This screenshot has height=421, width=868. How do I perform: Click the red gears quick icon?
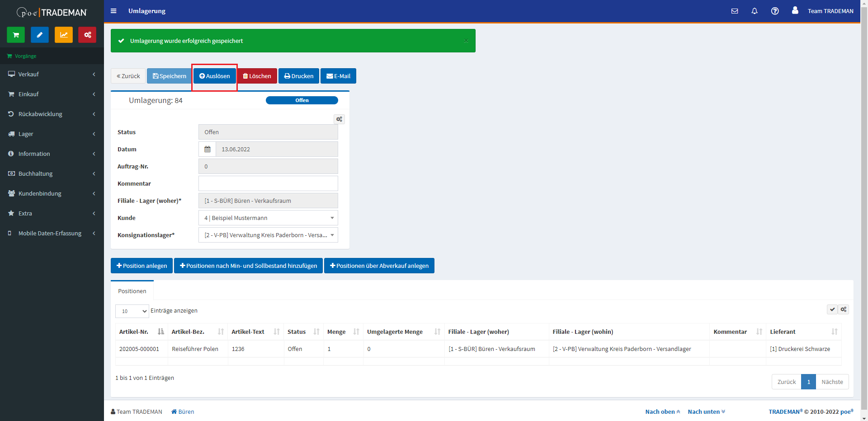(87, 35)
